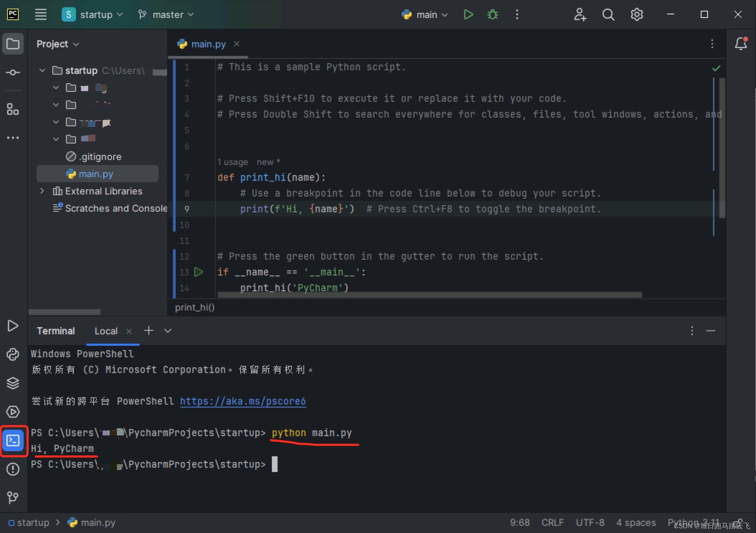Show notifications bell panel
Viewport: 756px width, 533px height.
click(x=741, y=44)
